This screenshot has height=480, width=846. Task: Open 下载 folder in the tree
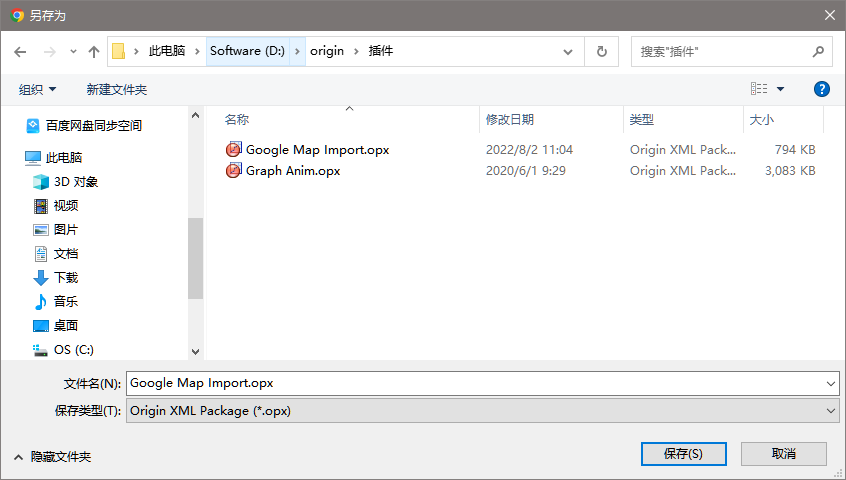(66, 278)
